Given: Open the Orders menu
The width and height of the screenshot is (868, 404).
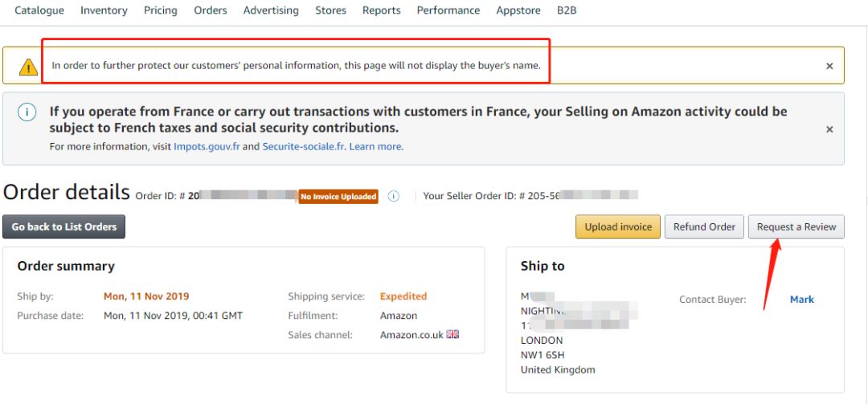Looking at the screenshot, I should pyautogui.click(x=211, y=10).
